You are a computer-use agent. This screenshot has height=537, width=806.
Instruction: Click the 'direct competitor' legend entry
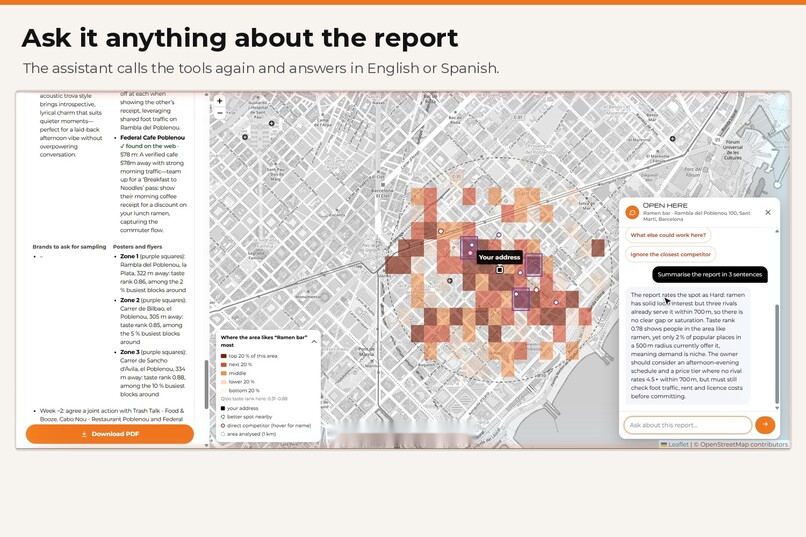tap(266, 425)
